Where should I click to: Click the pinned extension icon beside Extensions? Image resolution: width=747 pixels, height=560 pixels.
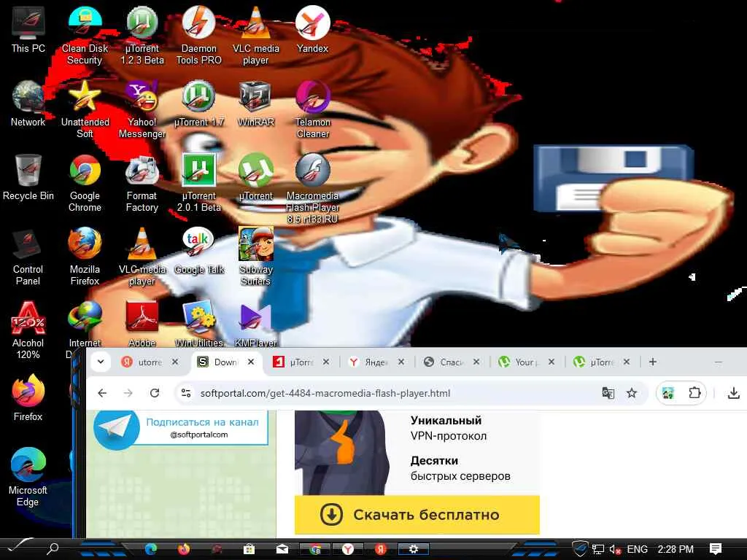point(668,393)
